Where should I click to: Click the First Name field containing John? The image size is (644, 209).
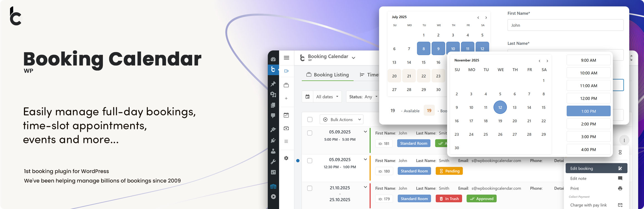click(x=565, y=25)
